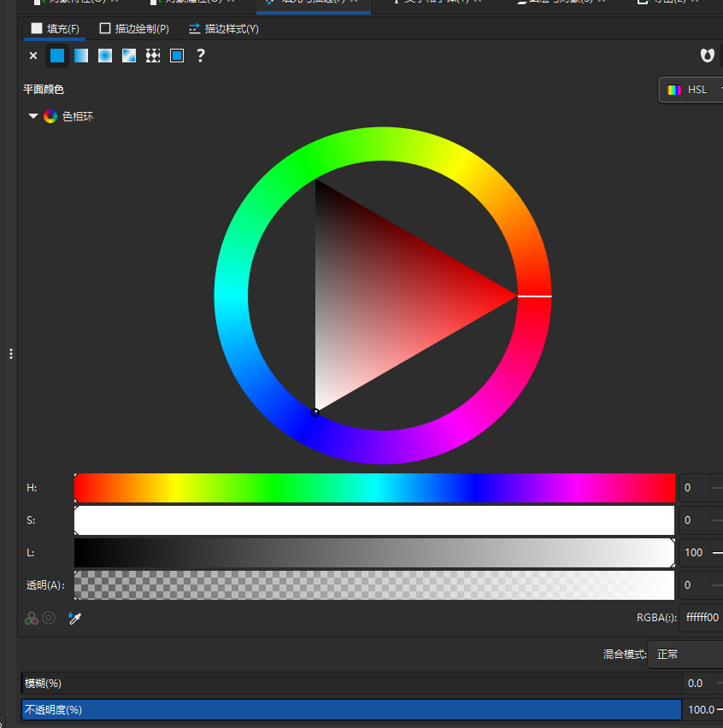This screenshot has height=728, width=723.
Task: Choose the linear gradient fill icon
Action: [x=81, y=56]
